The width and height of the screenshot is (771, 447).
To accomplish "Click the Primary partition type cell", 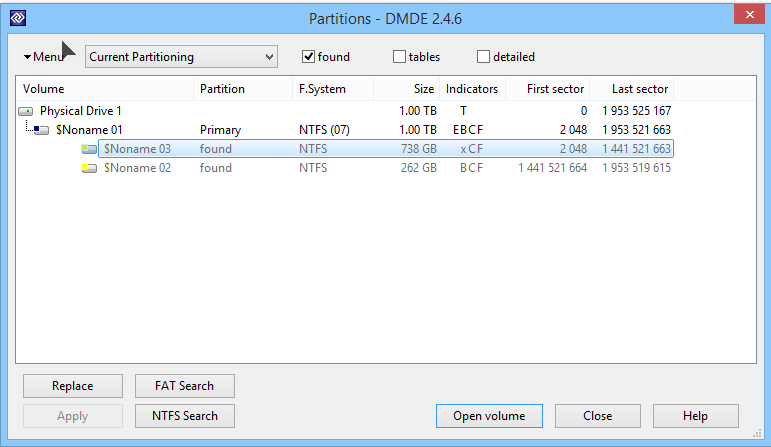I will coord(220,130).
